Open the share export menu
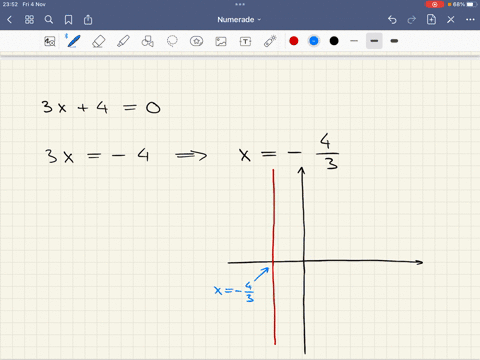Screen dimensions: 480x360 coord(88,20)
